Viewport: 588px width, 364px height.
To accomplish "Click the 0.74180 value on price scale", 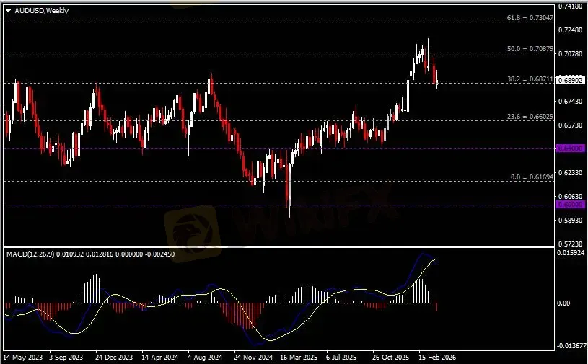I will 570,6.
